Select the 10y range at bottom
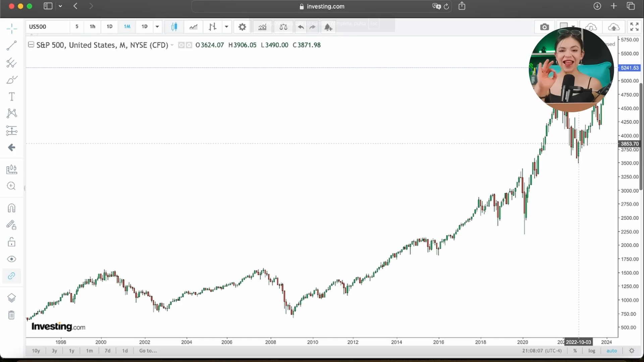The width and height of the screenshot is (644, 362). [x=36, y=351]
